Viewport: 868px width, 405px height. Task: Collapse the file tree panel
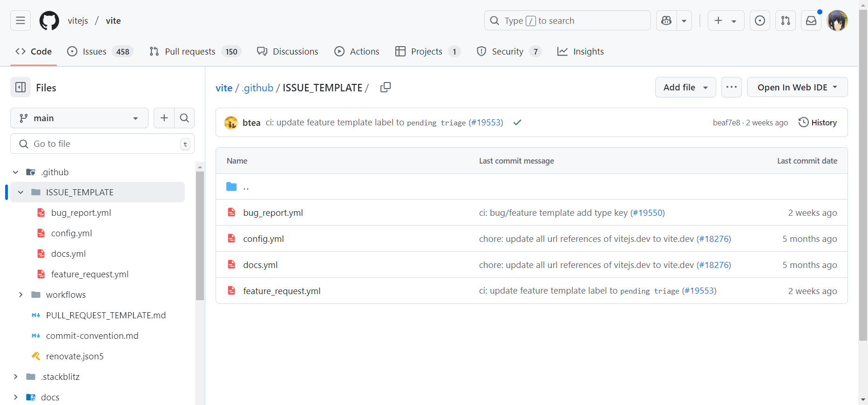click(20, 87)
